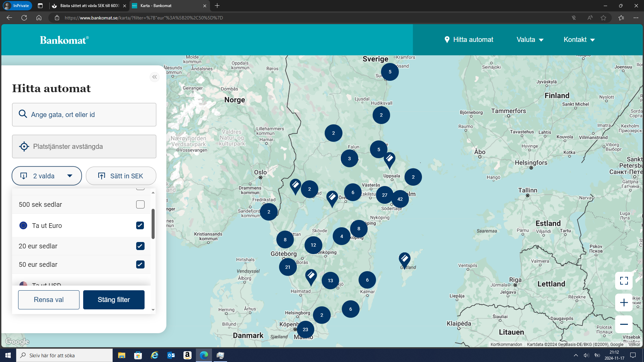Toggle the 2 valda filter dropdown
Image resolution: width=644 pixels, height=362 pixels.
pyautogui.click(x=47, y=176)
